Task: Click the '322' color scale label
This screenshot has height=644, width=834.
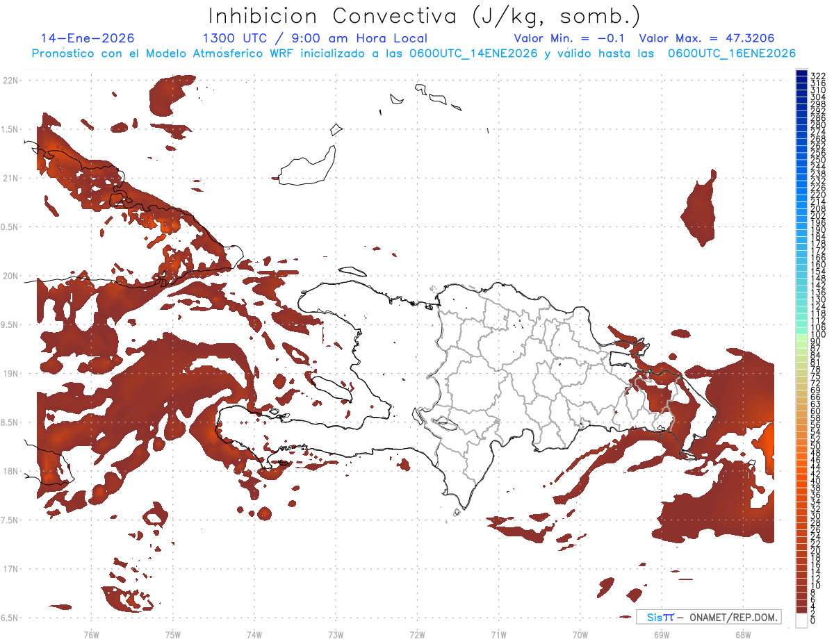Action: (817, 75)
